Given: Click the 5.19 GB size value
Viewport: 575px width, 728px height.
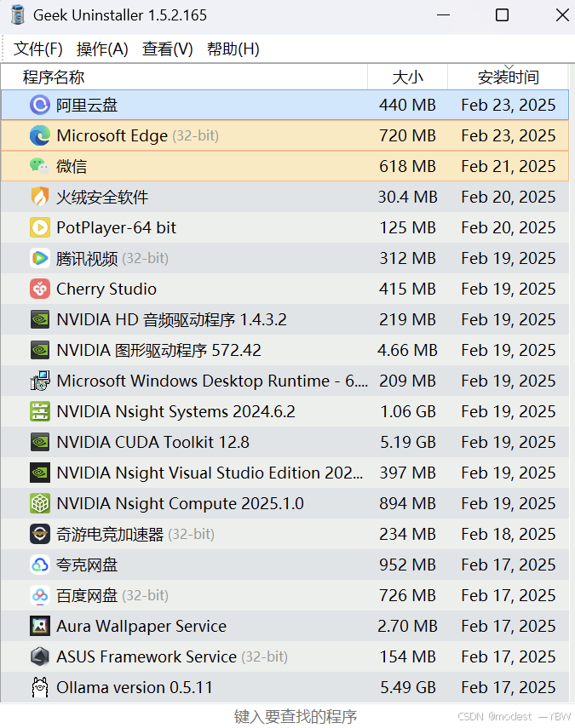Looking at the screenshot, I should (x=408, y=442).
